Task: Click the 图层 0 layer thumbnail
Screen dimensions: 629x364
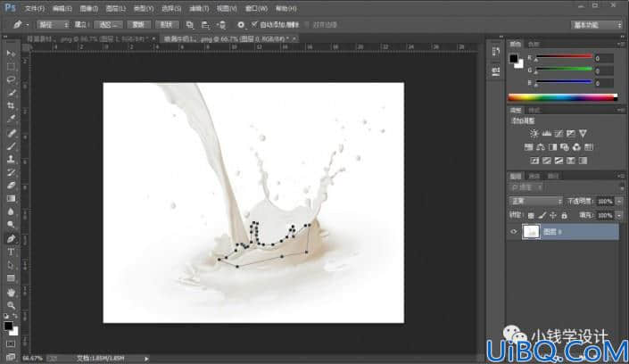Action: click(x=531, y=232)
